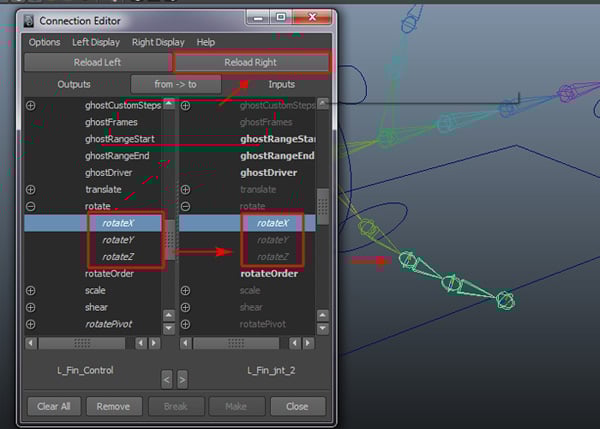Click the Outputs horizontal scrollbar thumb

click(82, 343)
